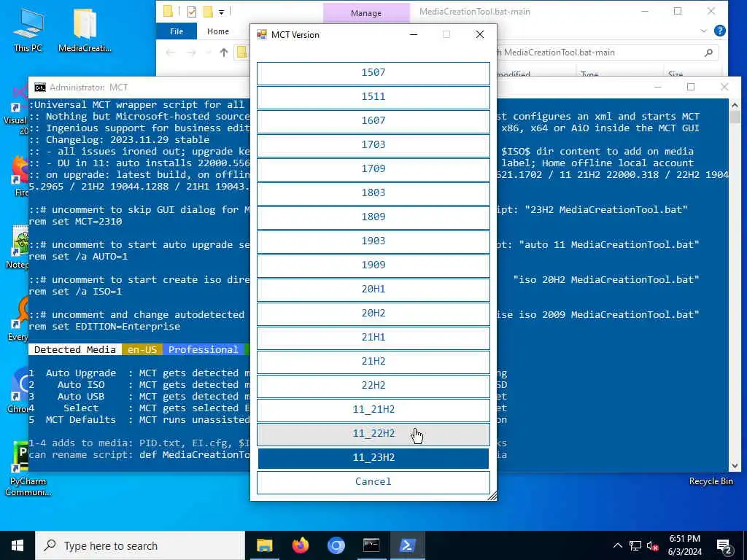
Task: Open the Windows Start menu
Action: 18,545
